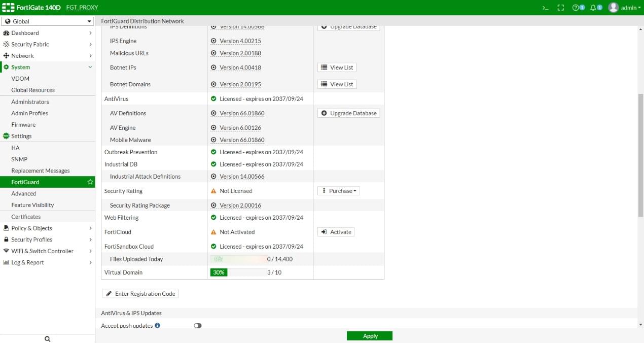Open the notifications bell icon
The width and height of the screenshot is (644, 343).
[595, 8]
